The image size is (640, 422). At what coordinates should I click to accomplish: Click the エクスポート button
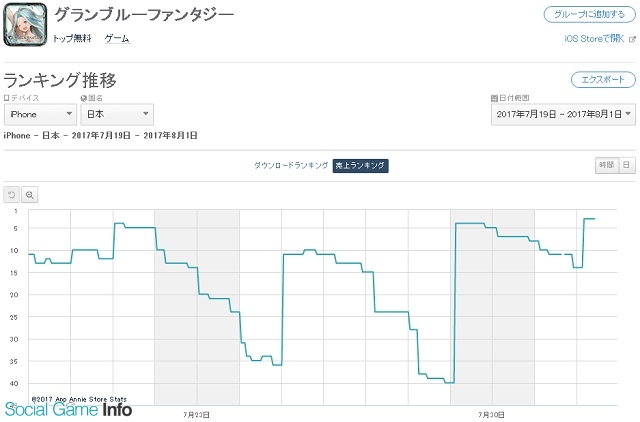coord(603,80)
